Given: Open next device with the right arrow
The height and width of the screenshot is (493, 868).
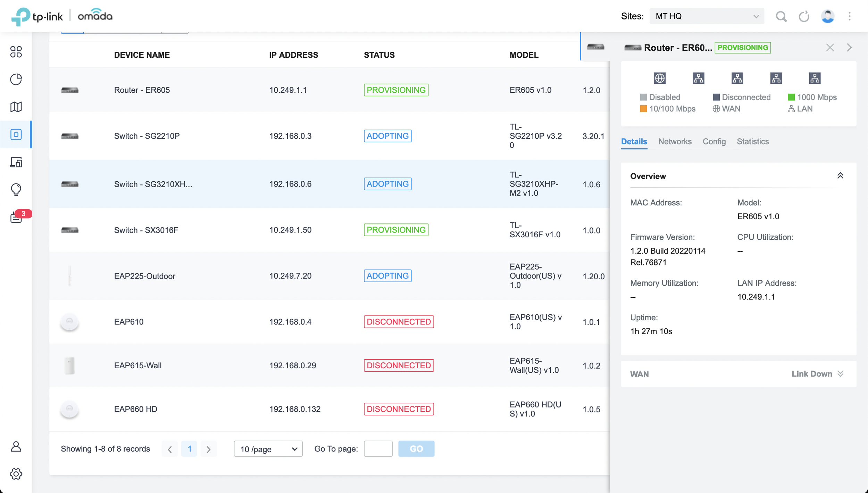Looking at the screenshot, I should [849, 47].
